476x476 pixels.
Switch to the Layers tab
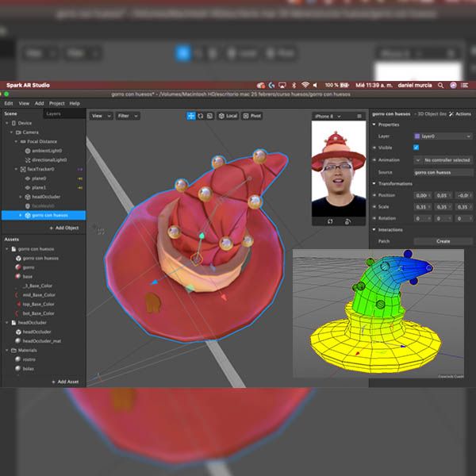(53, 113)
